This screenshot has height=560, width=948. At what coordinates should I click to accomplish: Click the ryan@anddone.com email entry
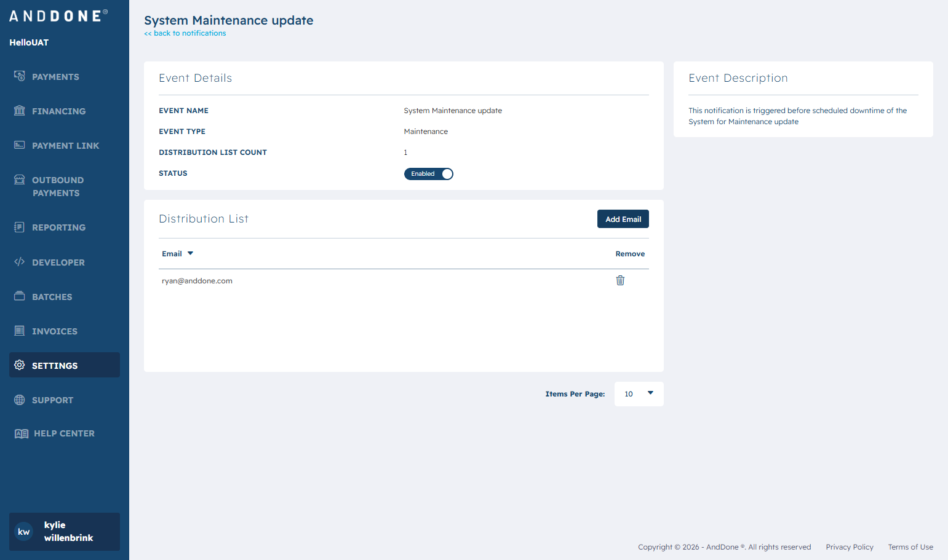point(197,281)
